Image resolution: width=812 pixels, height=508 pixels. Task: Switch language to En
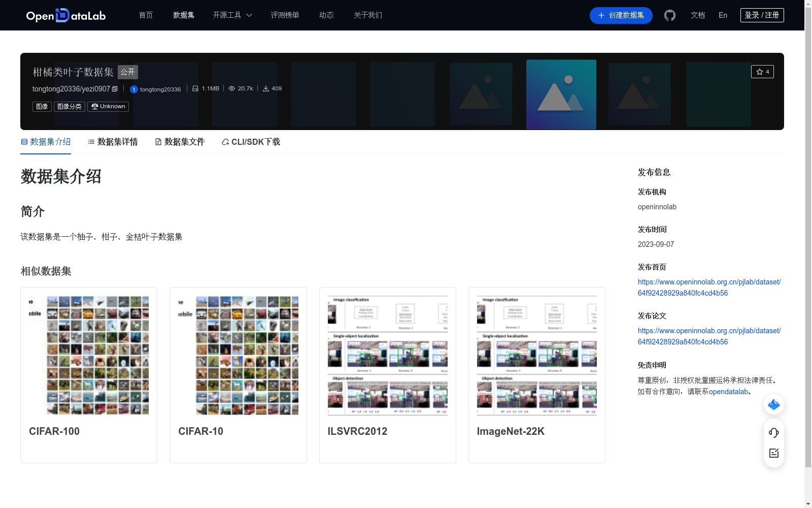point(723,15)
